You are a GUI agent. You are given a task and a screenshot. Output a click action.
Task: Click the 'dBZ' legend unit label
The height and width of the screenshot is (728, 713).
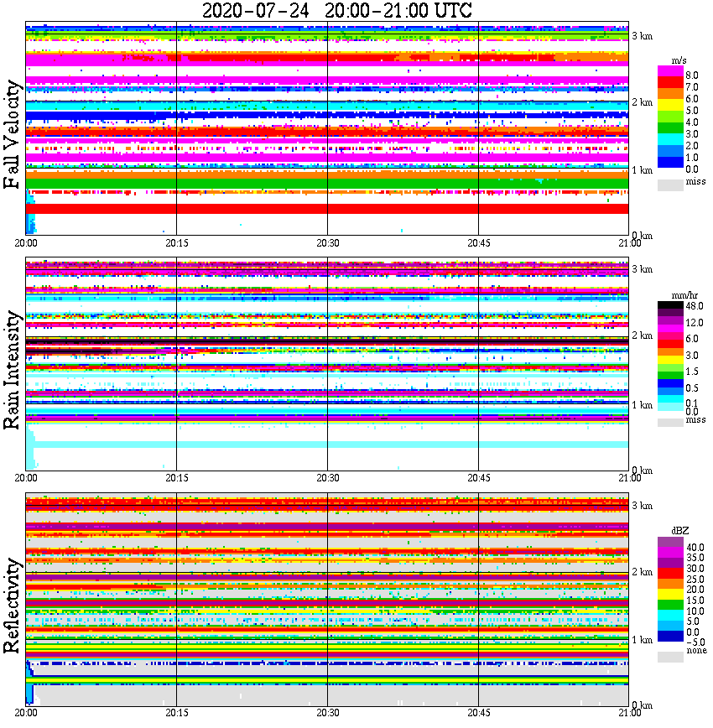tap(680, 530)
